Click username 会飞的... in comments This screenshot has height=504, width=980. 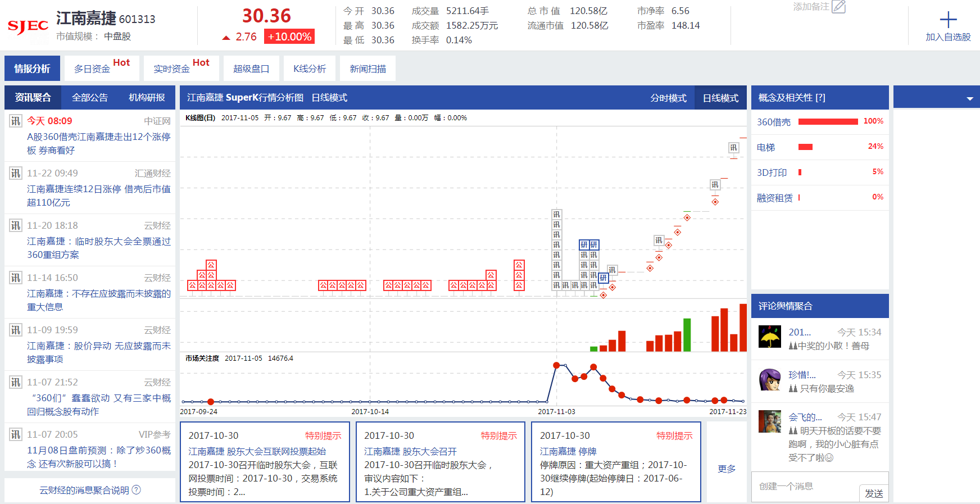(805, 417)
